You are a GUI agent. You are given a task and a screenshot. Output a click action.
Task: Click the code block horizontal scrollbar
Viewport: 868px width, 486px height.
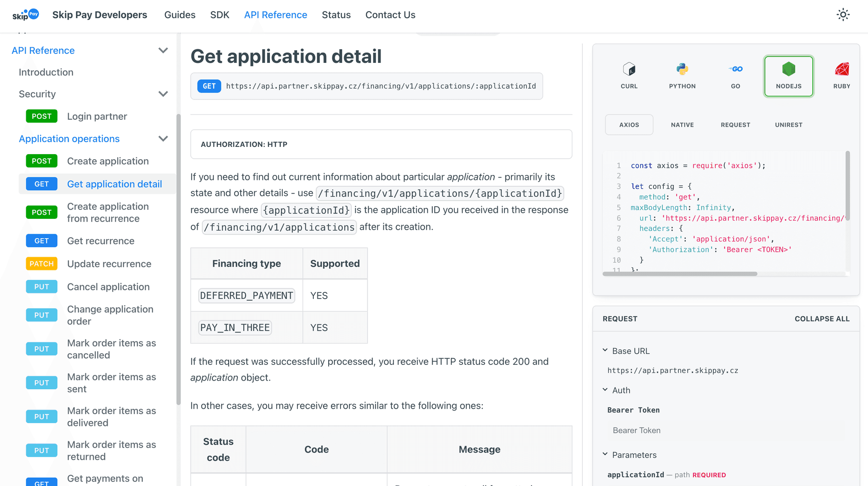(x=679, y=274)
